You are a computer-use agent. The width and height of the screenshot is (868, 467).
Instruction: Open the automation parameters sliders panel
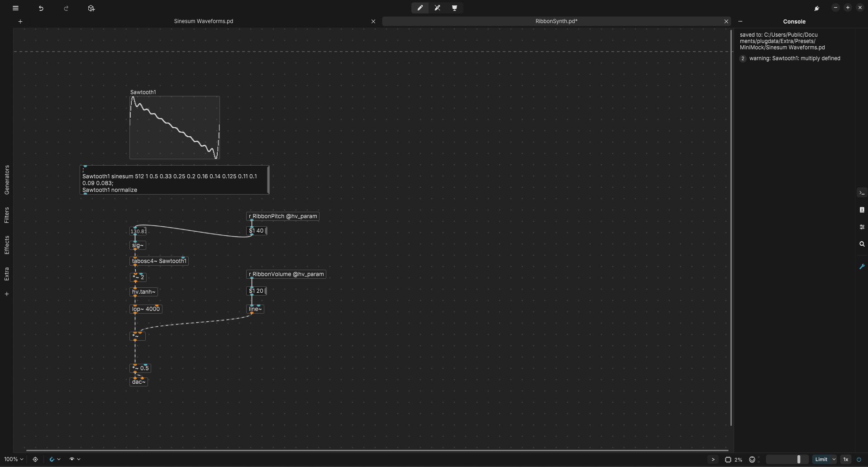[x=862, y=227]
